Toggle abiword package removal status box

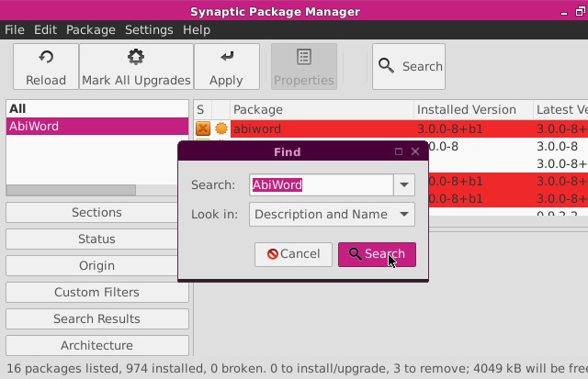tap(203, 129)
